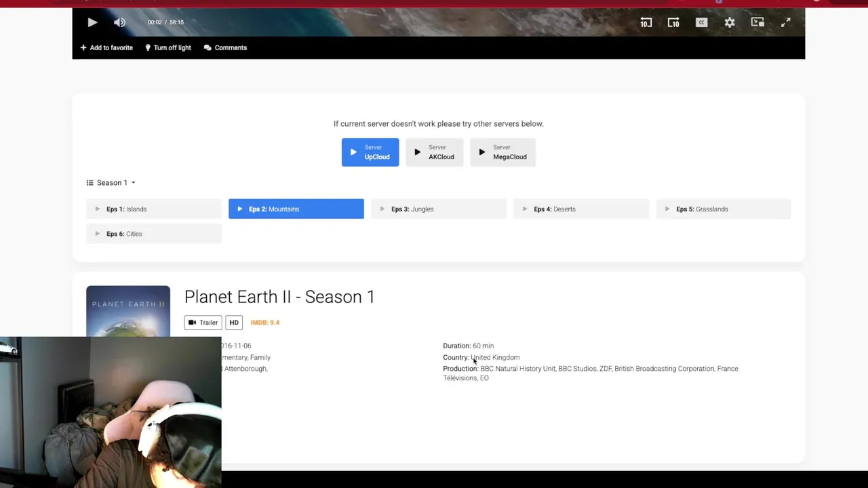Skip forward 10 seconds icon in player

[x=673, y=22]
